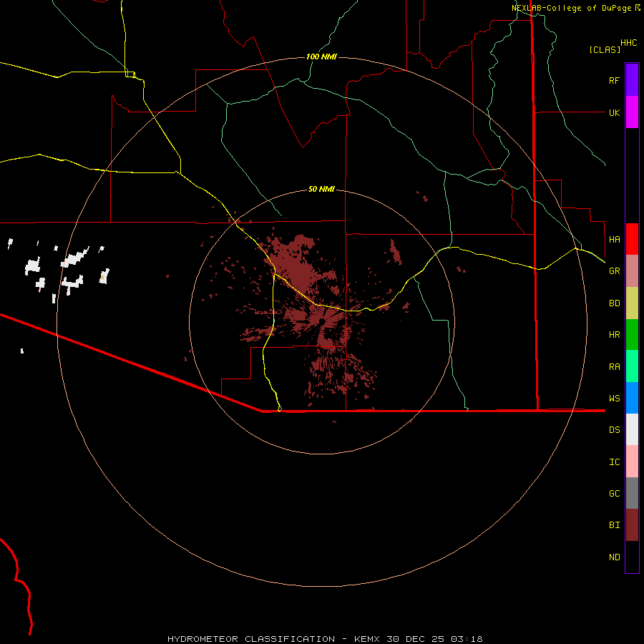The width and height of the screenshot is (644, 644).
Task: Click the BI brown legend swatch
Action: 632,525
